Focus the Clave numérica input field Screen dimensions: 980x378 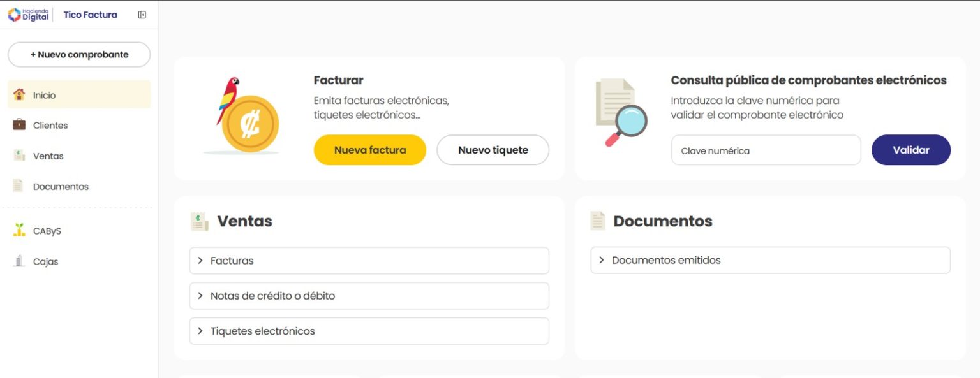pos(766,150)
